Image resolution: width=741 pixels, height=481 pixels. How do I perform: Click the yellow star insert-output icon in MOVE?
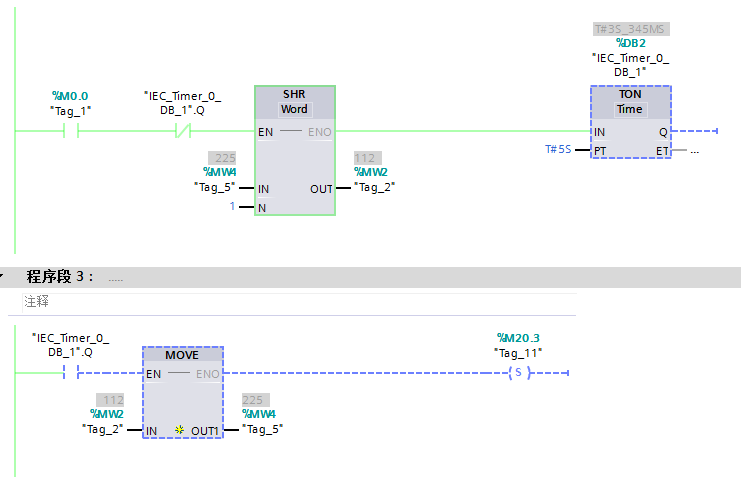[x=179, y=430]
